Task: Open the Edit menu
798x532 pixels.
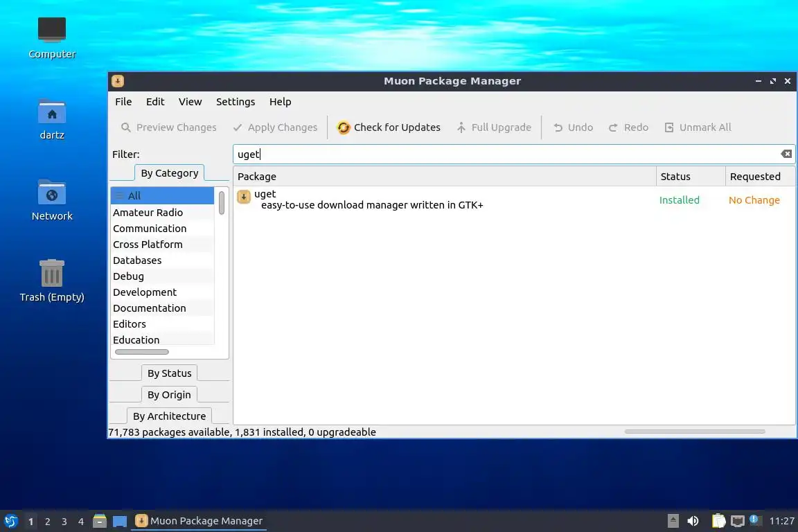Action: (155, 102)
